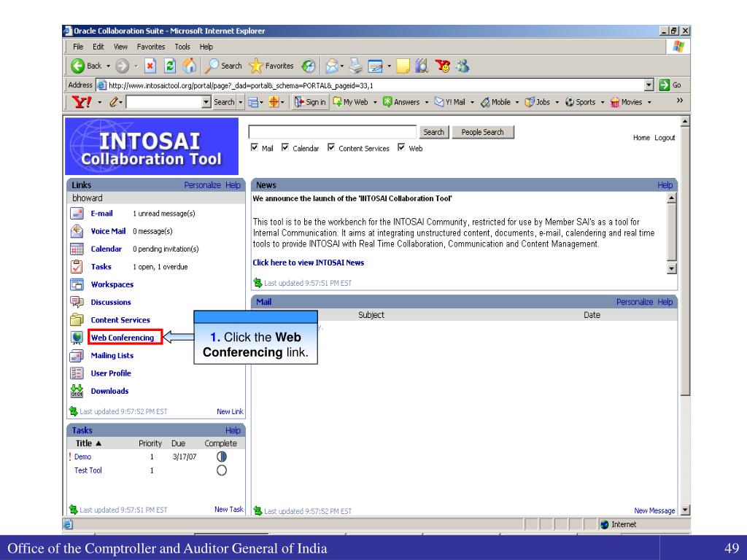Image resolution: width=747 pixels, height=560 pixels.
Task: Click the New Message link
Action: tap(654, 510)
